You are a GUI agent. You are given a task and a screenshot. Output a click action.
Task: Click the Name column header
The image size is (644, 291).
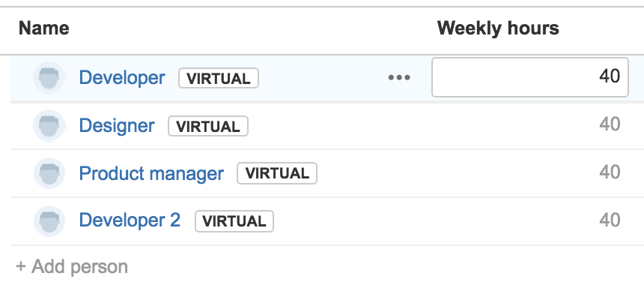pos(44,28)
